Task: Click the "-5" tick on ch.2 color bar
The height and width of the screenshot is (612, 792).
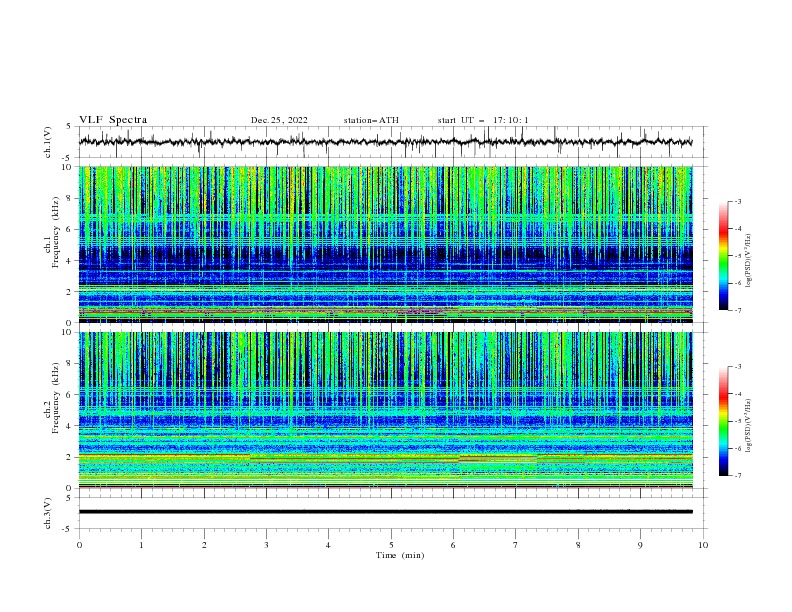Action: click(x=738, y=421)
